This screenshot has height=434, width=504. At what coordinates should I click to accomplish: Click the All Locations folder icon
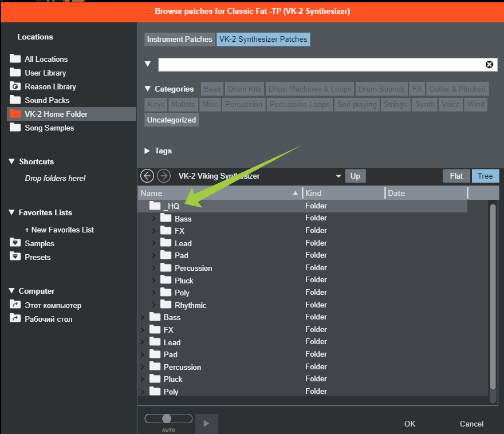(15, 58)
